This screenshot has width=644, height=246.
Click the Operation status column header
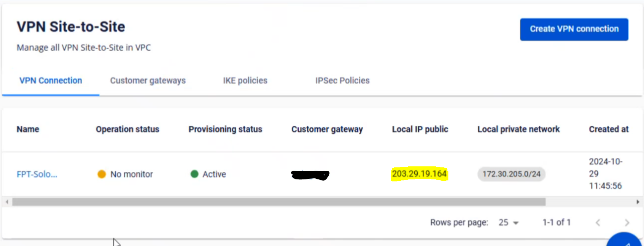point(128,129)
